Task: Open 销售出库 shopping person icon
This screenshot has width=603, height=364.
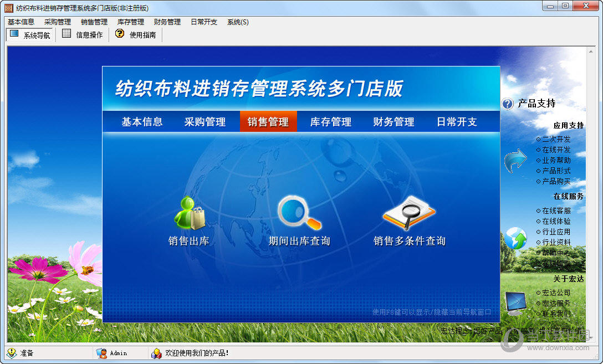Action: tap(189, 213)
